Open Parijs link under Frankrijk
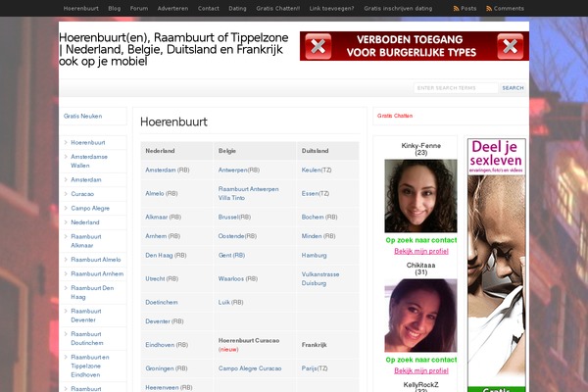 tap(310, 368)
